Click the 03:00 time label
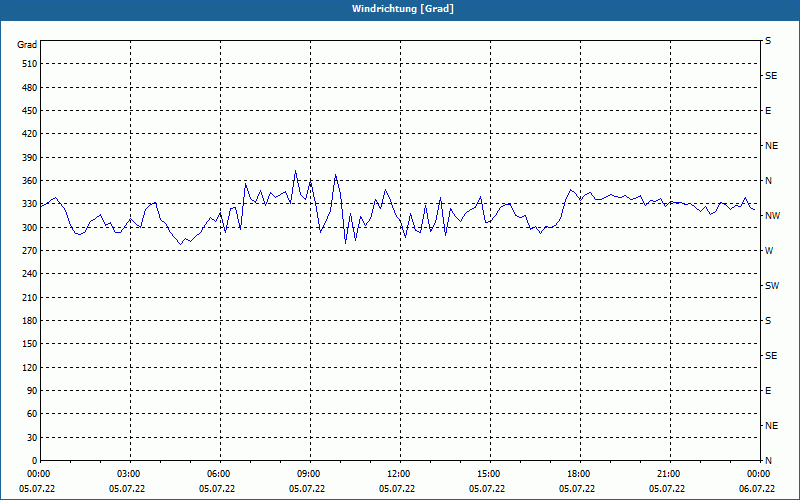The width and height of the screenshot is (800, 500). tap(129, 474)
